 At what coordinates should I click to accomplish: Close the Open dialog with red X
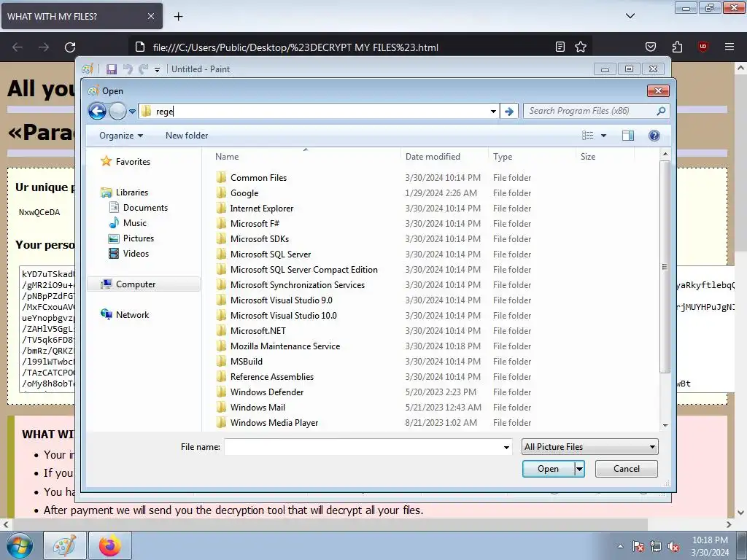point(658,90)
